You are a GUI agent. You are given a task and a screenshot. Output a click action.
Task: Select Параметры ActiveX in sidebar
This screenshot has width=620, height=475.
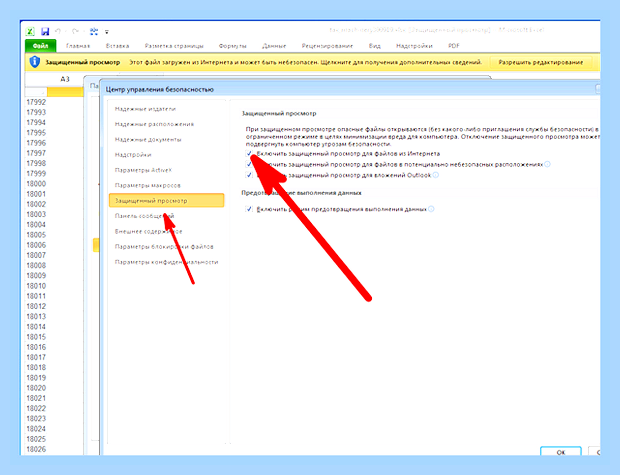click(x=143, y=170)
